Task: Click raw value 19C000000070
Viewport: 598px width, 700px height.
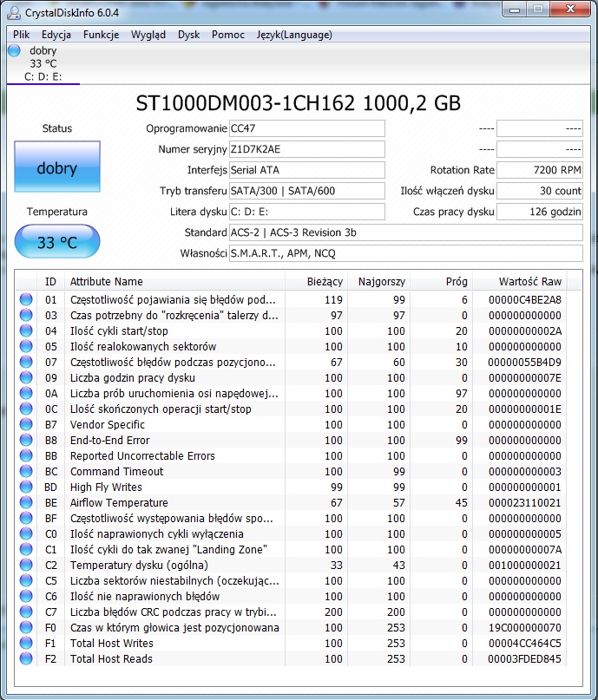Action: pos(525,628)
